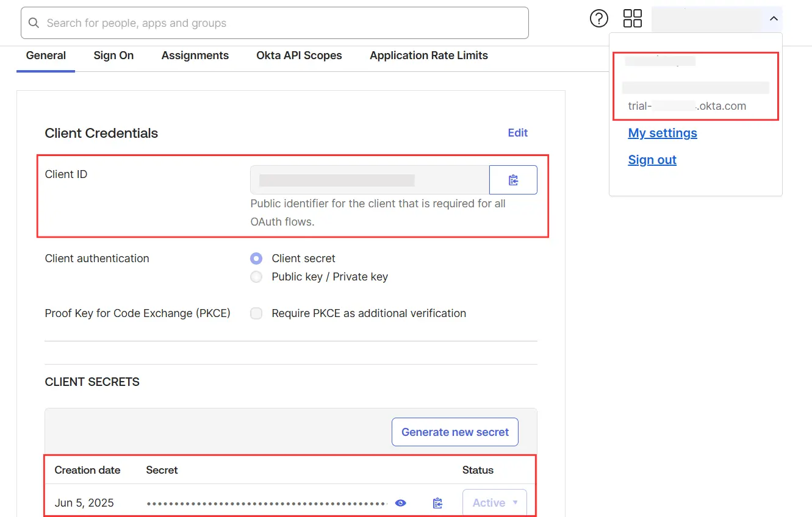Viewport: 812px width, 517px height.
Task: Click the Client Credentials heading
Action: (101, 134)
